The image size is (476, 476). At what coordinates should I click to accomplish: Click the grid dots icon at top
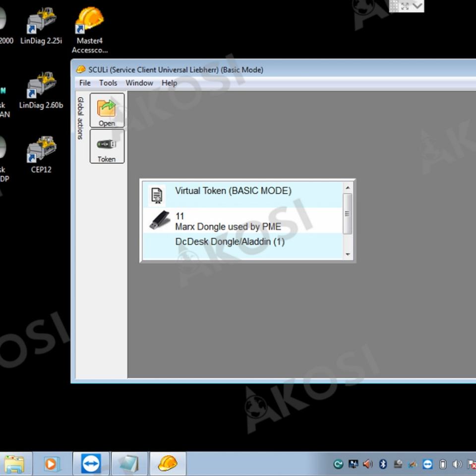(394, 6)
